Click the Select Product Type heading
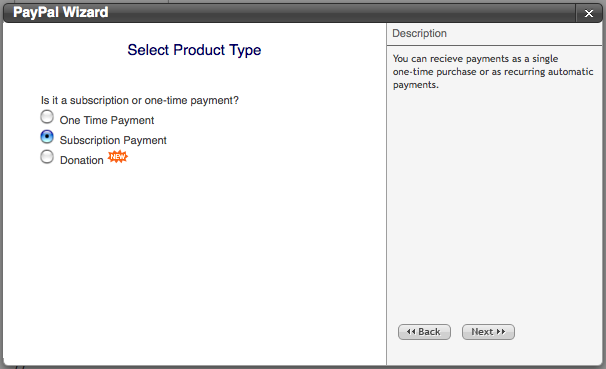606x369 pixels. click(x=194, y=50)
